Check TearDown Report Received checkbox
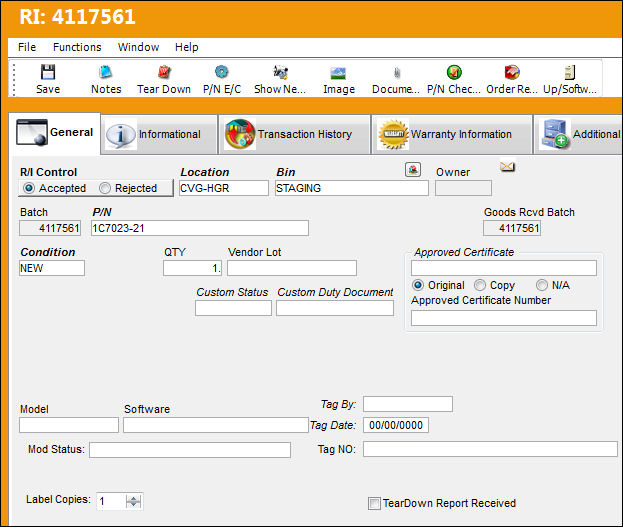This screenshot has height=527, width=623. tap(374, 503)
